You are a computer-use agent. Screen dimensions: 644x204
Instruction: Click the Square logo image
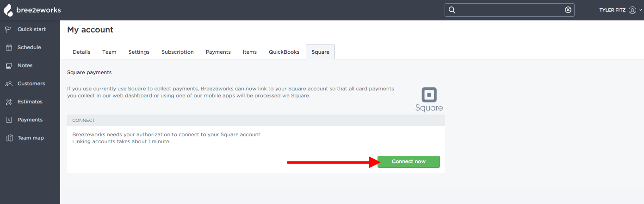(429, 99)
